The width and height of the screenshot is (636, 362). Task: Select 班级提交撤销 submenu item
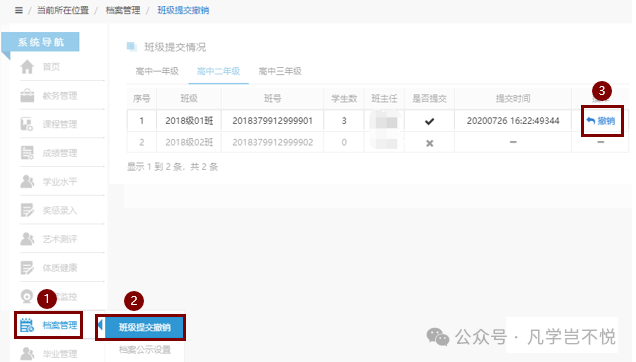coord(144,327)
